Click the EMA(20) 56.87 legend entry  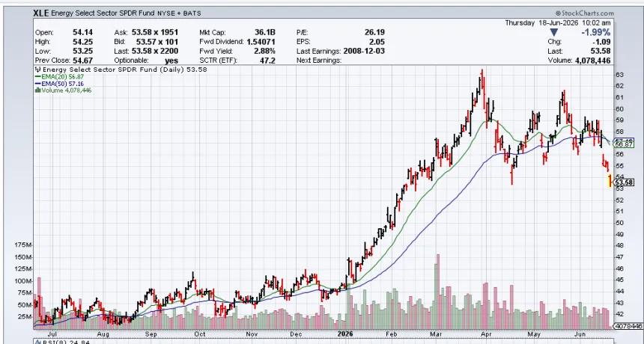tap(60, 77)
